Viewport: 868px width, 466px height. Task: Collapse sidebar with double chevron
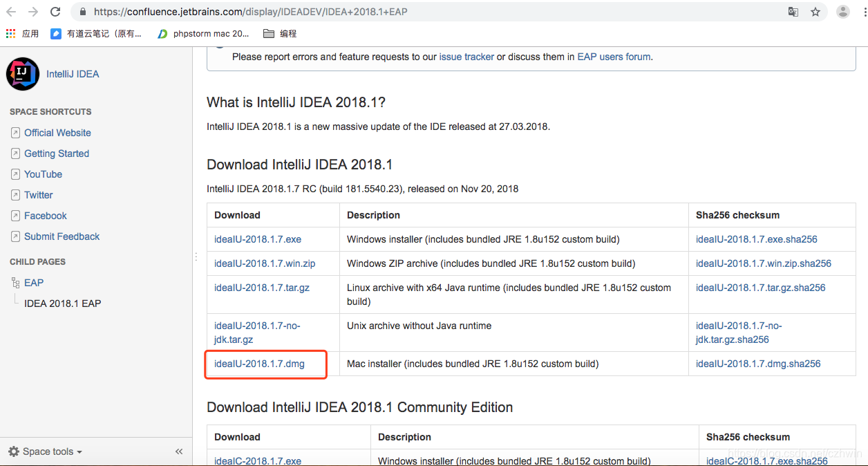pos(179,451)
